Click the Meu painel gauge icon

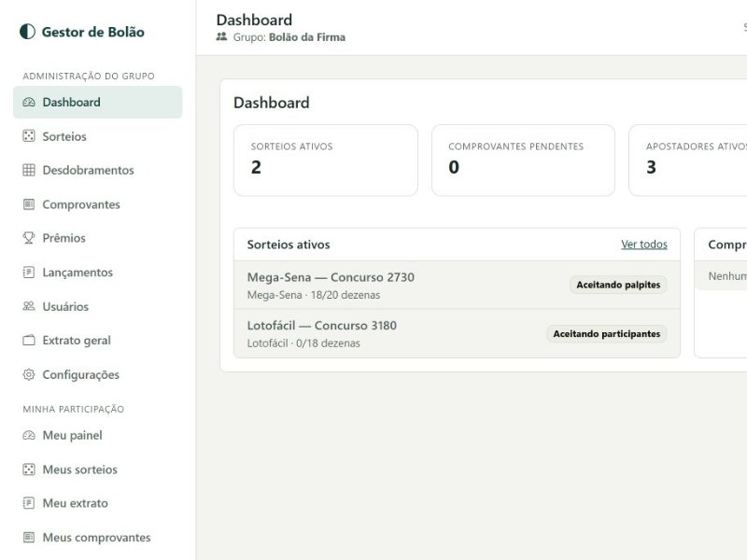coord(29,435)
